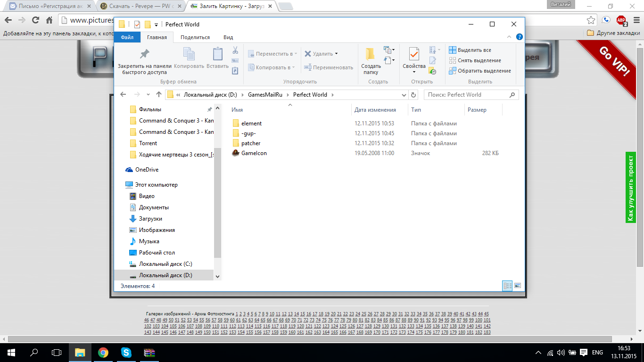Switch to large thumbnails view layout
Screen dimensions: 644x362
click(518, 286)
